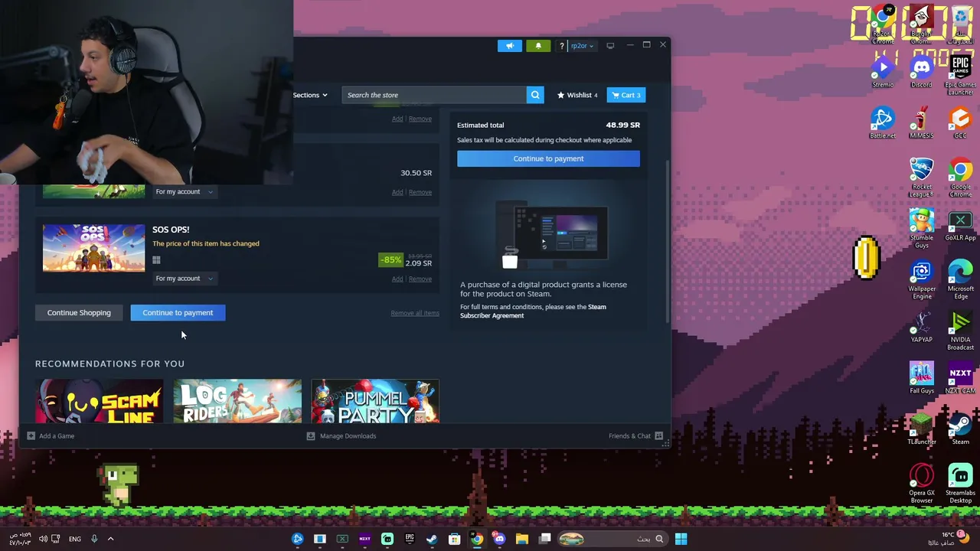This screenshot has width=980, height=551.
Task: Click the Continue Shopping button
Action: [x=79, y=312]
